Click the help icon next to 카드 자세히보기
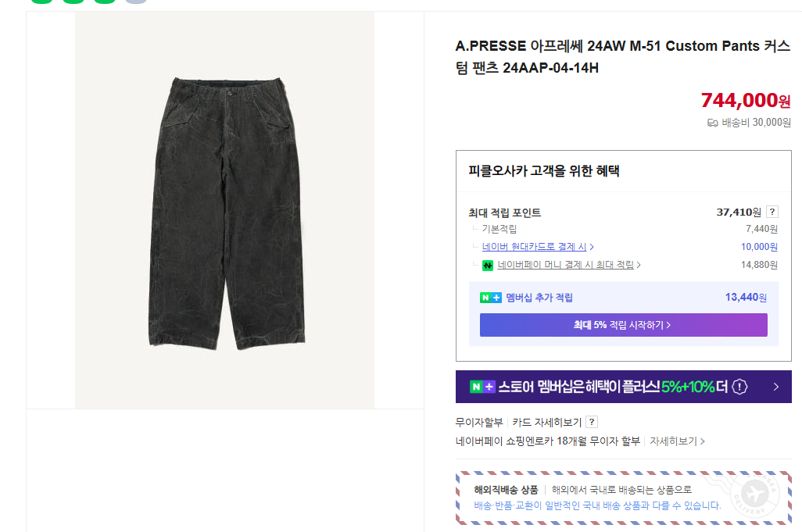802x532 pixels. pos(592,422)
